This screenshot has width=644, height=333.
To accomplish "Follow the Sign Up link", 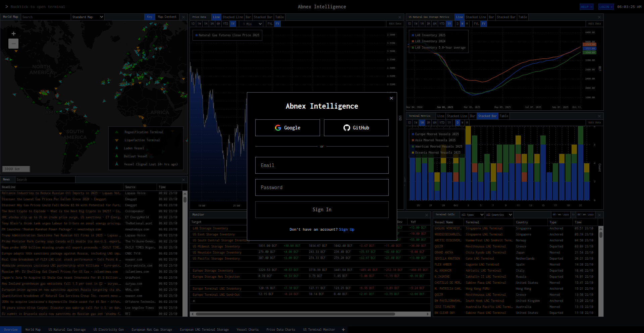I will (346, 230).
